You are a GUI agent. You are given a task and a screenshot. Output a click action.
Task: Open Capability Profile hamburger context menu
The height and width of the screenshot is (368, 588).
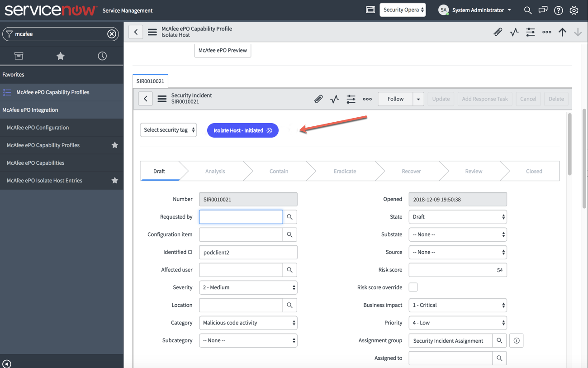click(x=152, y=32)
